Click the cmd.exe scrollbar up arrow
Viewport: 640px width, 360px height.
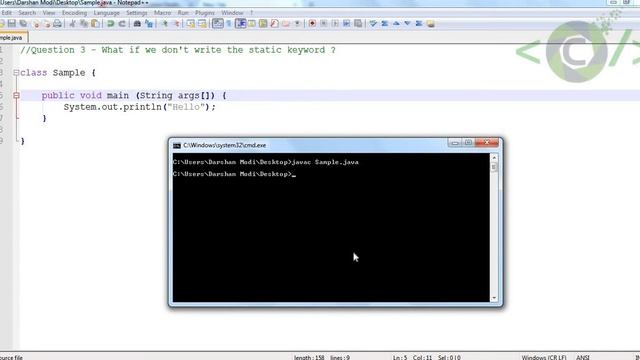pos(494,158)
